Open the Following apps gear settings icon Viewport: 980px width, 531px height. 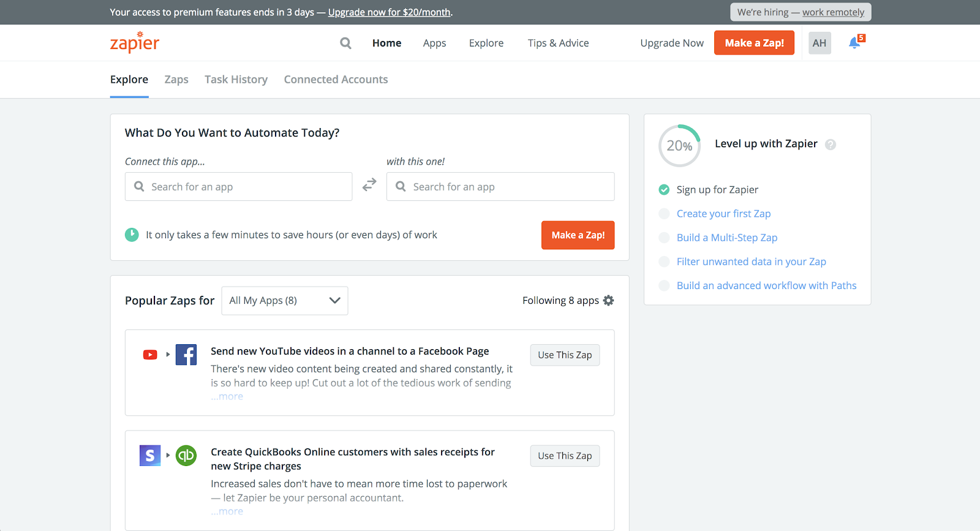(608, 301)
